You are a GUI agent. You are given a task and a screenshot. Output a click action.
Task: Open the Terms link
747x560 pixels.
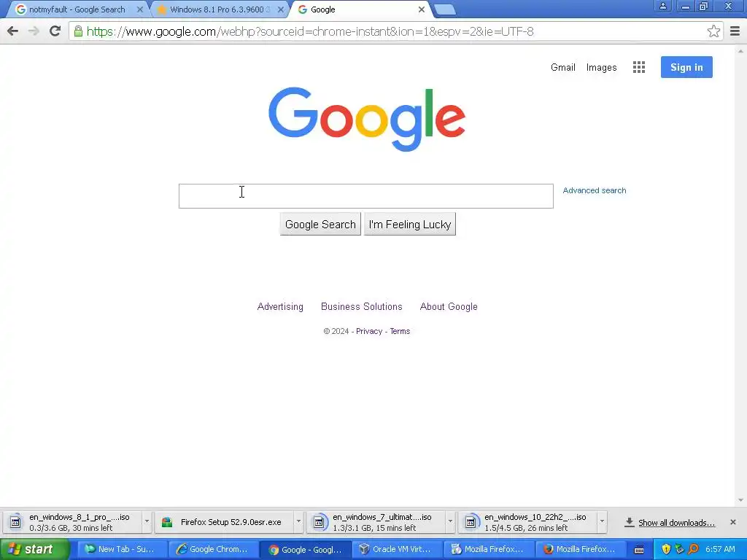tap(400, 332)
